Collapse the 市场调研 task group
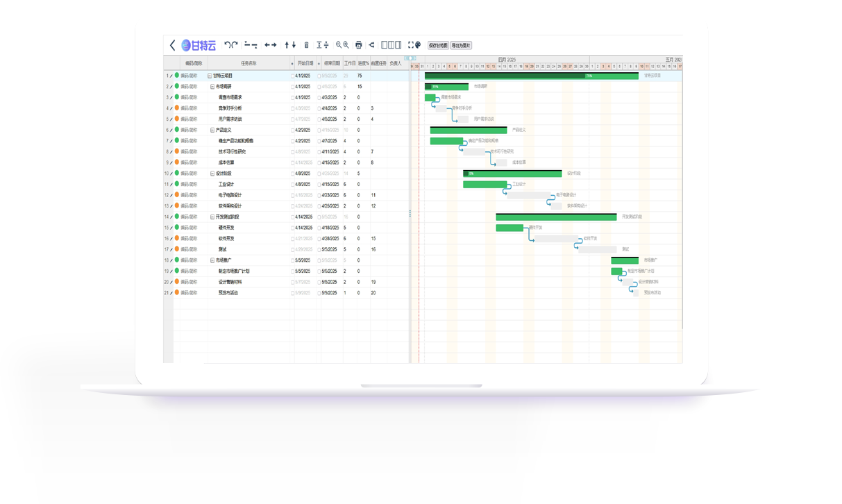Viewport: 842px width, 504px height. pos(212,87)
